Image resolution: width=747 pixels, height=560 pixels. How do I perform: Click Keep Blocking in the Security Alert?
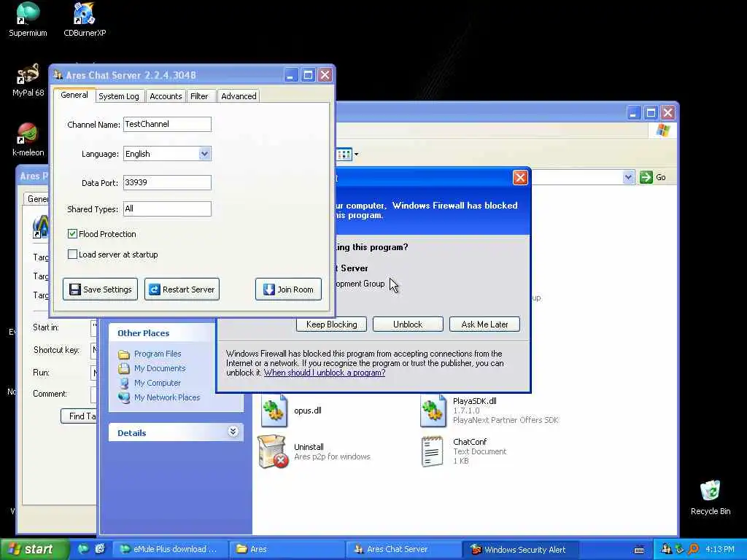[332, 324]
